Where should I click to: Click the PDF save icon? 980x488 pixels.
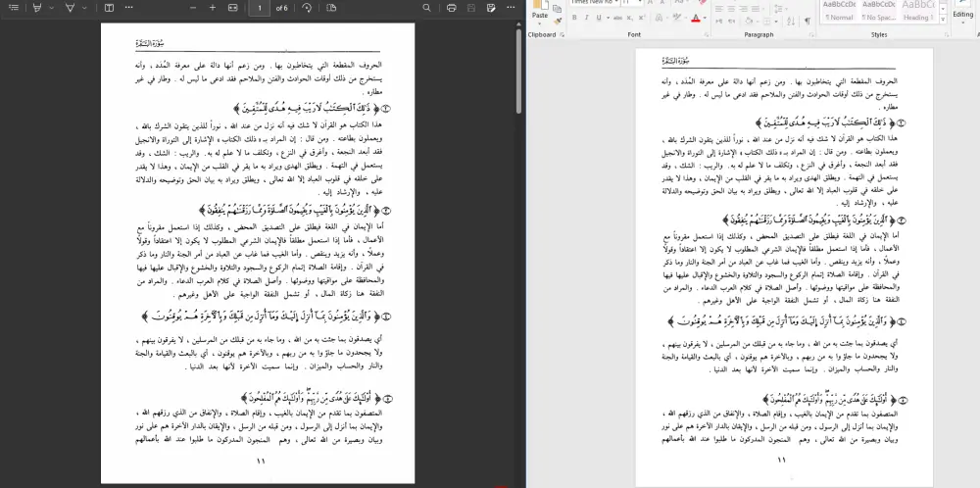[x=471, y=8]
